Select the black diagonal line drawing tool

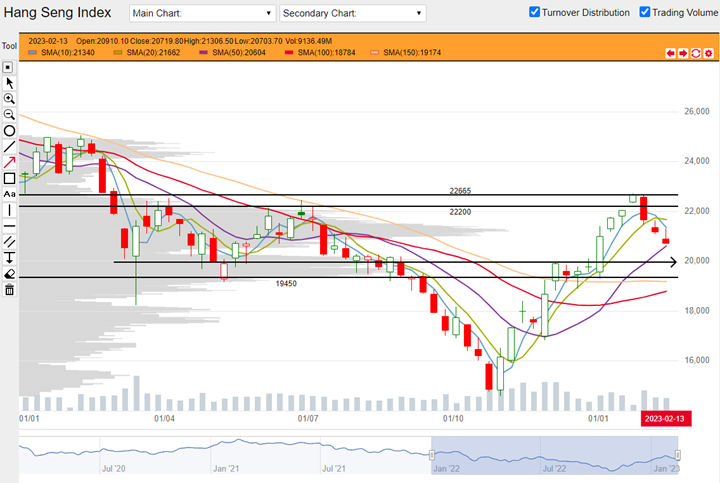9,147
